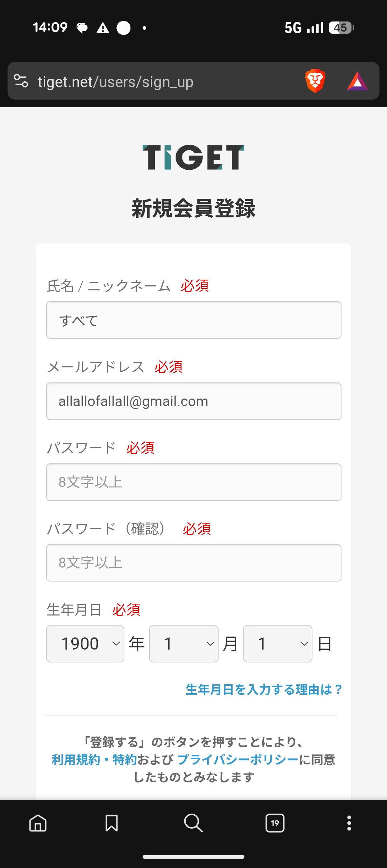The width and height of the screenshot is (387, 868).
Task: Open the birth month dropdown
Action: point(183,643)
